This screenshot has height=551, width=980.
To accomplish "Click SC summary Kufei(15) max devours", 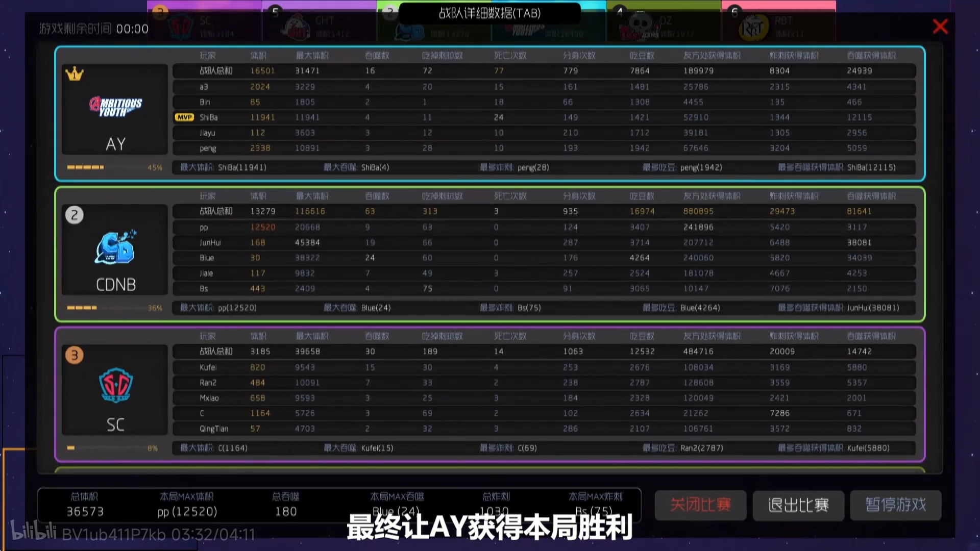I will 377,448.
